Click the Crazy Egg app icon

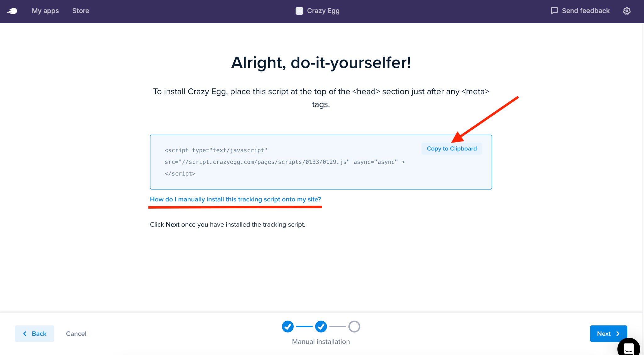pyautogui.click(x=299, y=11)
